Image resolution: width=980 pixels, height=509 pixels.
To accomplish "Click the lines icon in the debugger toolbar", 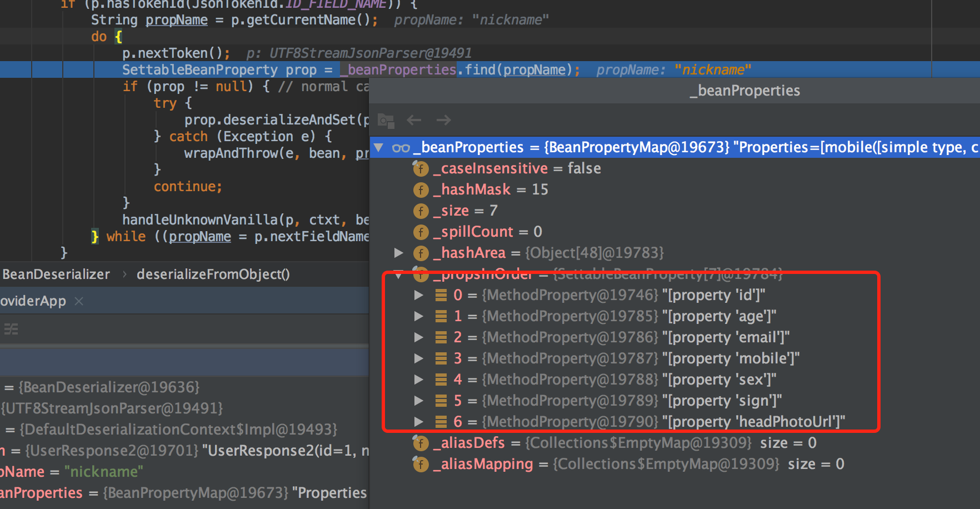I will [11, 329].
